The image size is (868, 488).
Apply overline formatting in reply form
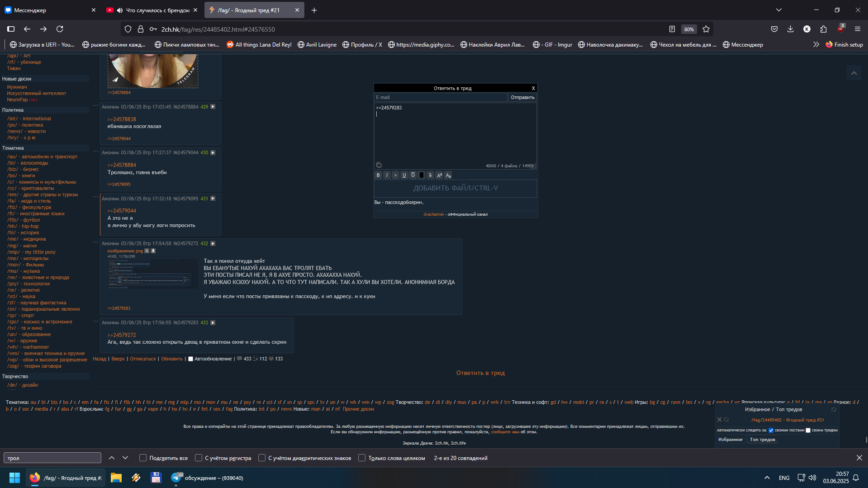[x=413, y=175]
